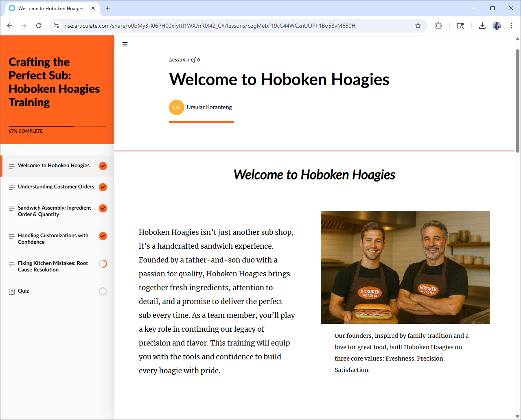Image resolution: width=521 pixels, height=420 pixels.
Task: Open Chrome profile avatar
Action: (497, 26)
